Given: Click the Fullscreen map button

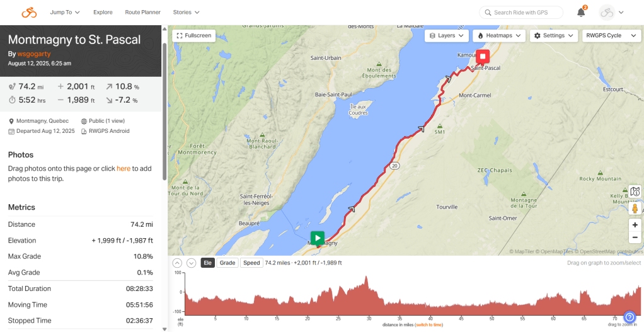Looking at the screenshot, I should [x=194, y=36].
